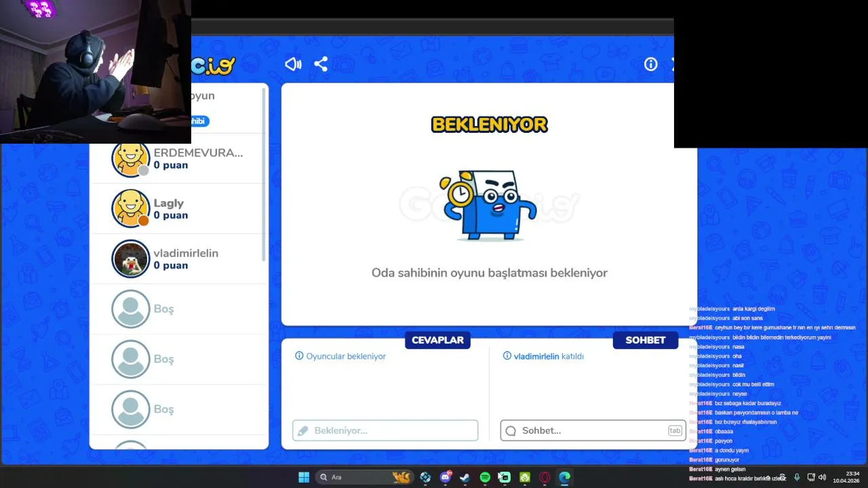Mute the game sound via speaker icon

[293, 64]
